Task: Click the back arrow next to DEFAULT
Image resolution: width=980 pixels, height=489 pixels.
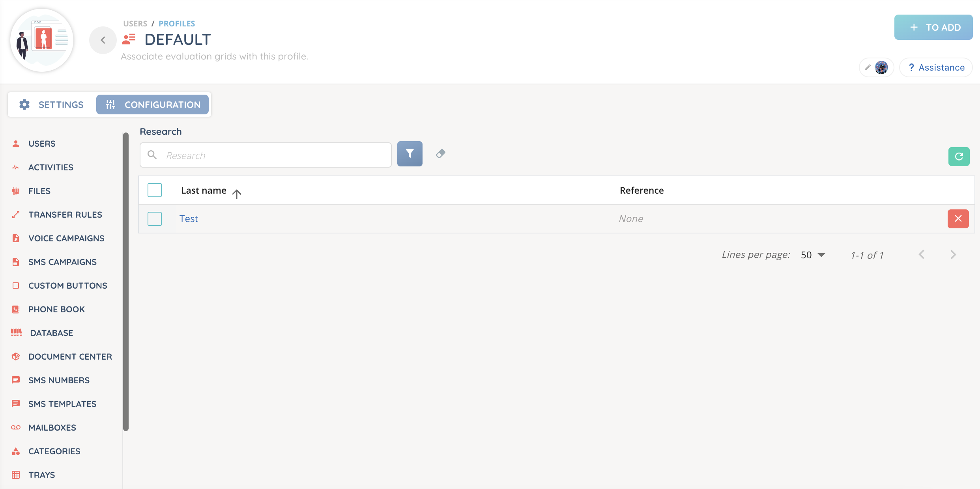Action: [x=103, y=40]
